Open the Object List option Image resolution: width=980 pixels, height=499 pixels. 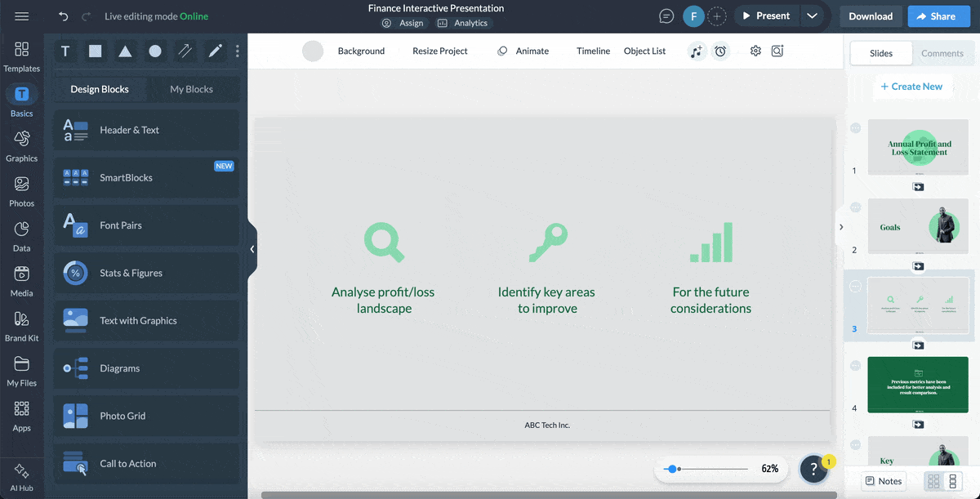644,51
